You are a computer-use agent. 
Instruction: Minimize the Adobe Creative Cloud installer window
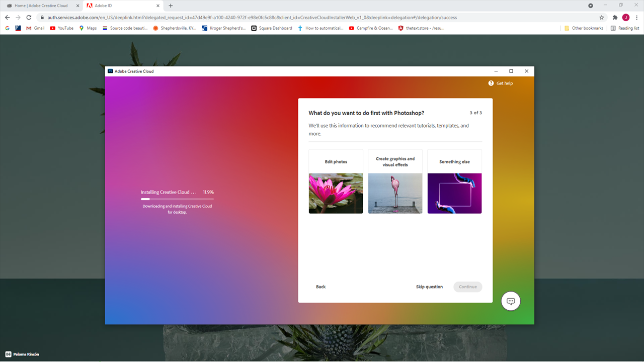click(496, 71)
